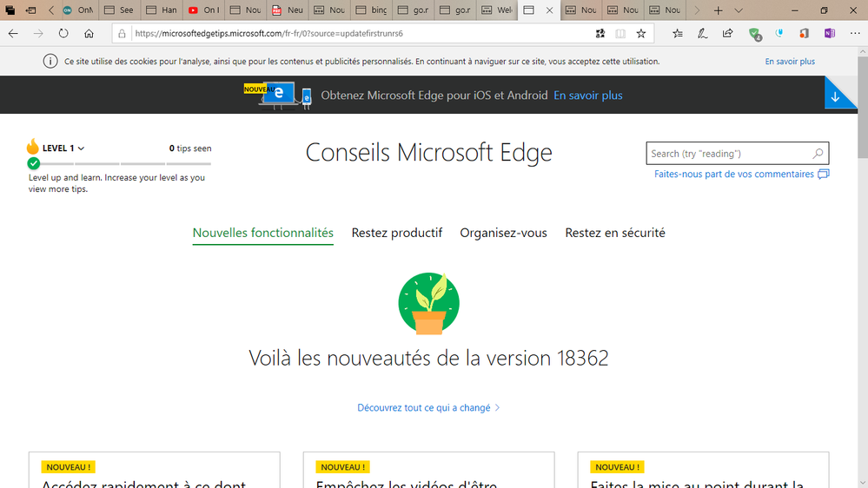868x488 pixels.
Task: Toggle Reading view in address bar
Action: (620, 33)
